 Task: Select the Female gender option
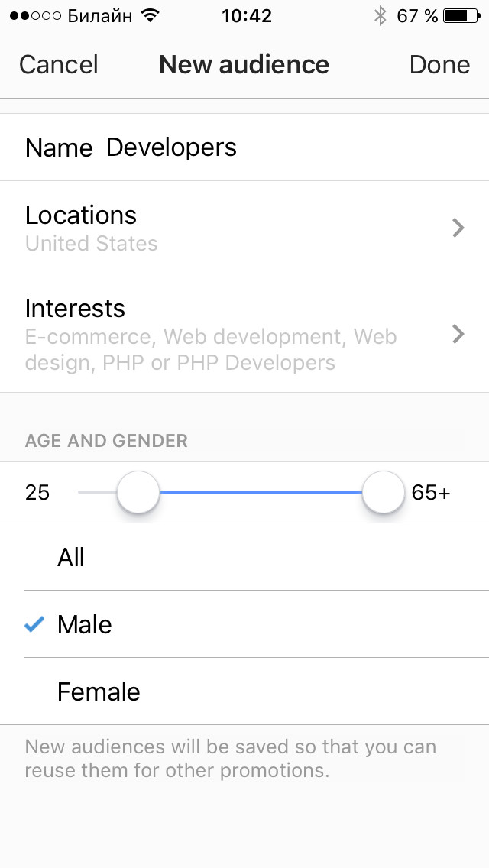tap(99, 691)
